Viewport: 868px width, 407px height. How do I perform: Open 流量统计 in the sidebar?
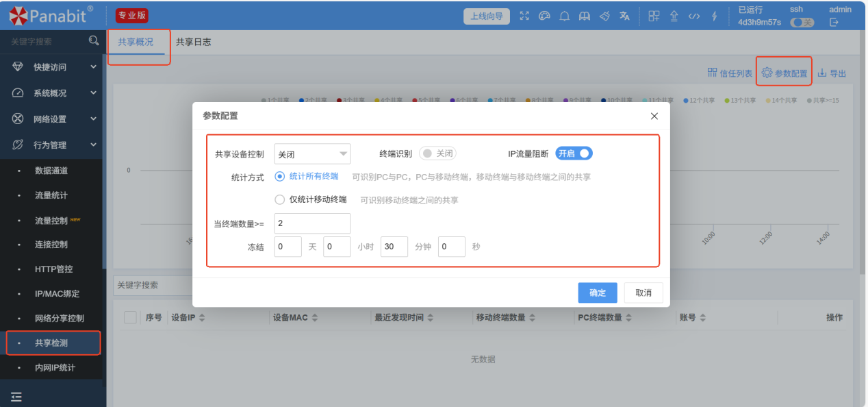click(51, 195)
